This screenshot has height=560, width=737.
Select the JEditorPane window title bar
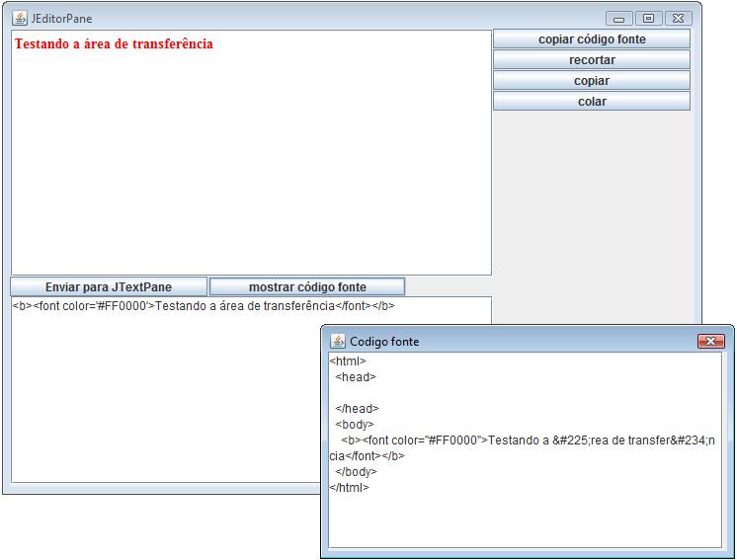pos(296,18)
